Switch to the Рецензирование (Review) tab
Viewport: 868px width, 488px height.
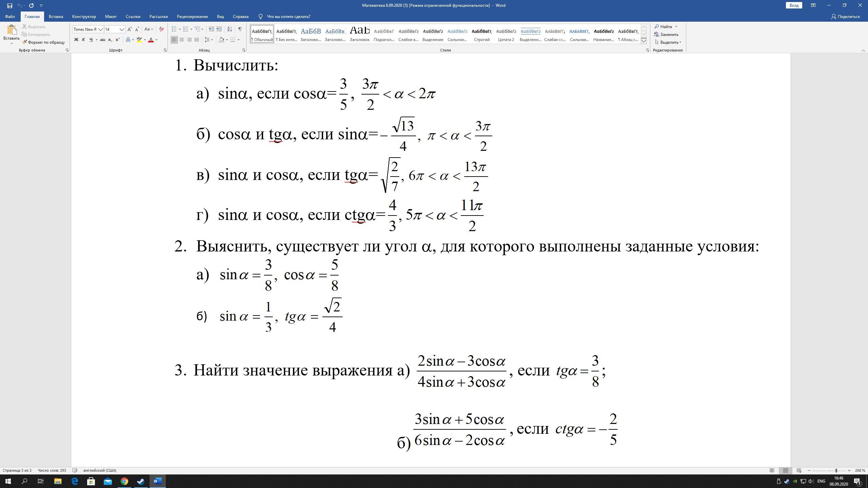(x=192, y=16)
